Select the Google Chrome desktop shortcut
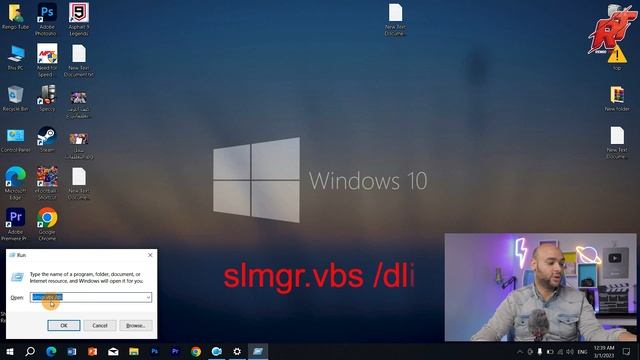 [x=47, y=224]
